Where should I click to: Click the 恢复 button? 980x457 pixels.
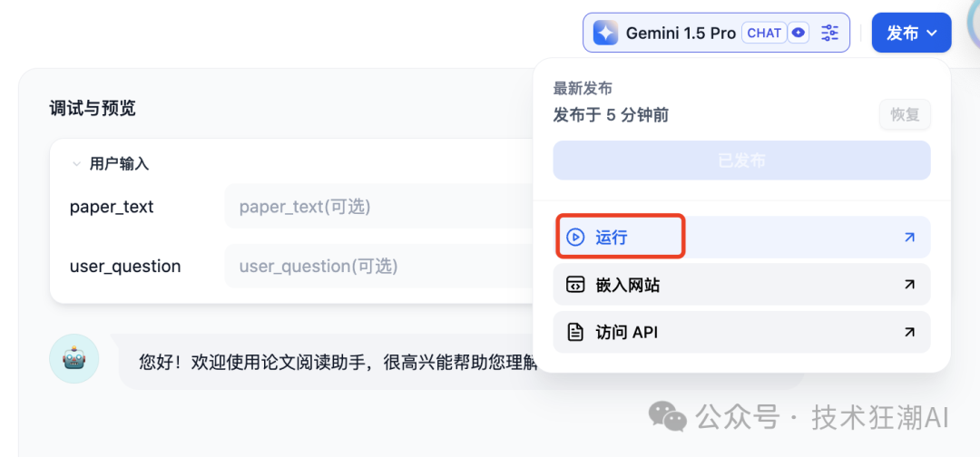pyautogui.click(x=905, y=115)
